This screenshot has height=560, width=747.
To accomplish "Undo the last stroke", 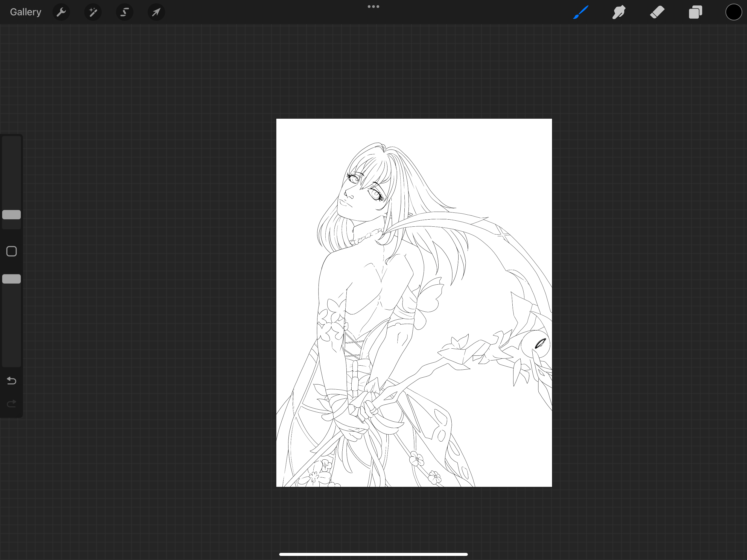I will [x=11, y=381].
